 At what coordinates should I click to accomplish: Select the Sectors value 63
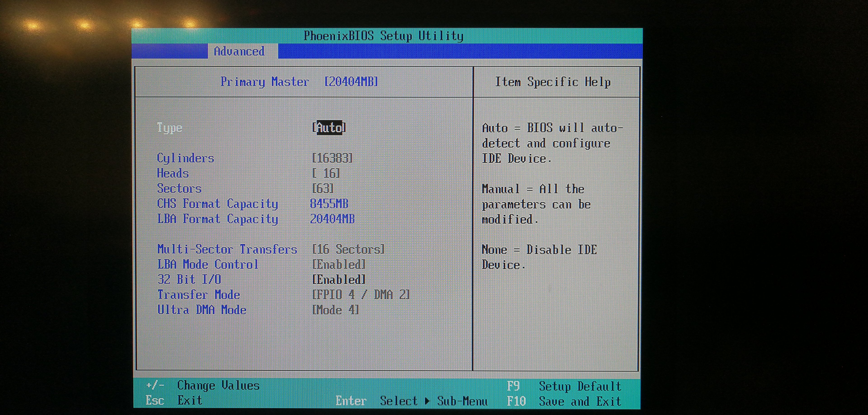[323, 188]
